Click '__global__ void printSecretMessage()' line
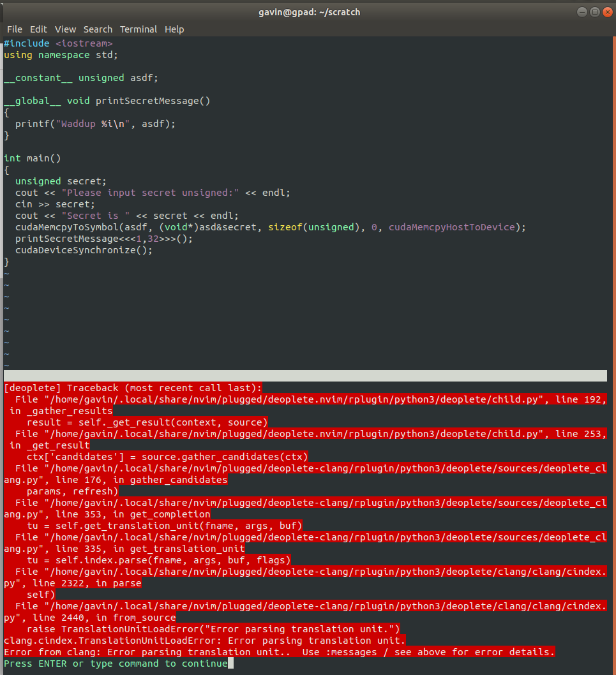 click(107, 101)
